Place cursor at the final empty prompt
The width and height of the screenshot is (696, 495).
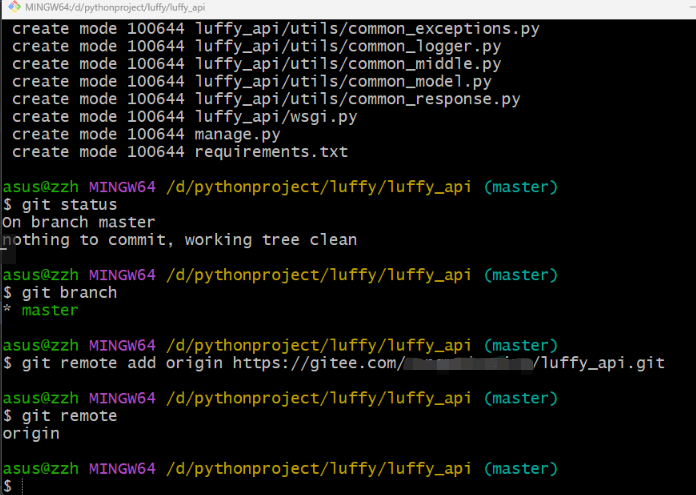click(21, 486)
